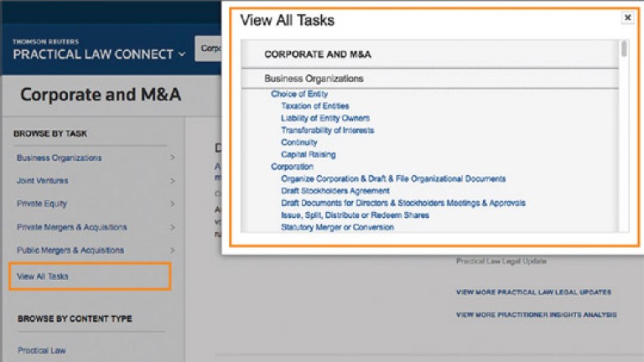Expand Public Mergers & Acquisitions chevron
This screenshot has height=362, width=644.
pos(172,251)
